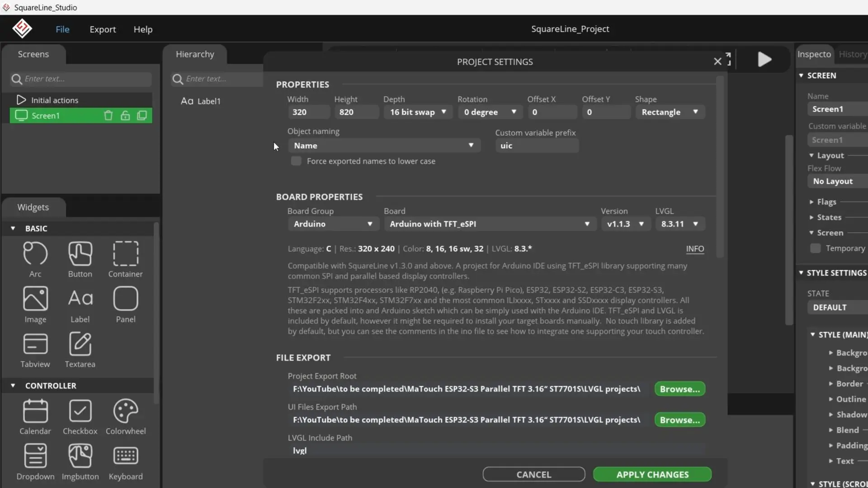The width and height of the screenshot is (868, 488).
Task: Select the Image widget
Action: (35, 305)
